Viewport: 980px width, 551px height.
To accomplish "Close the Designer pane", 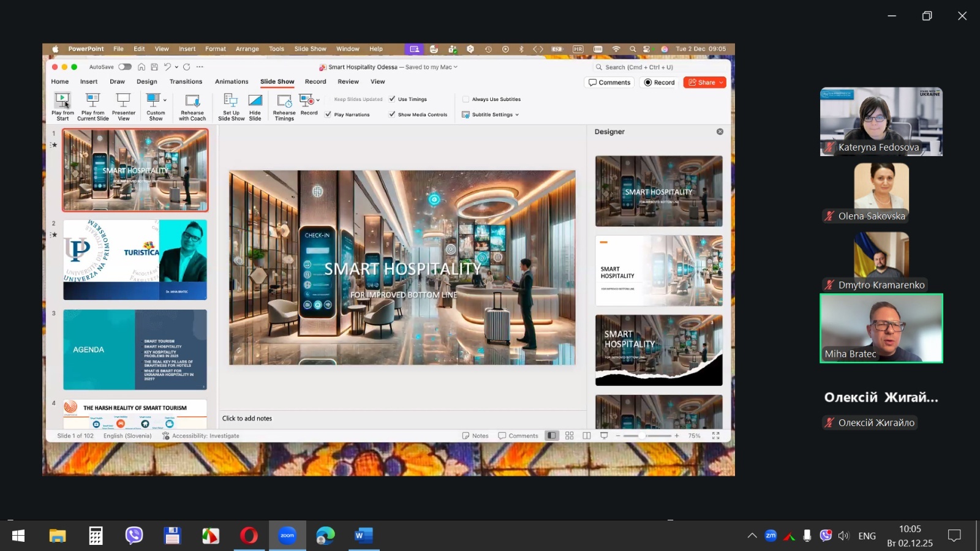I will [x=720, y=132].
